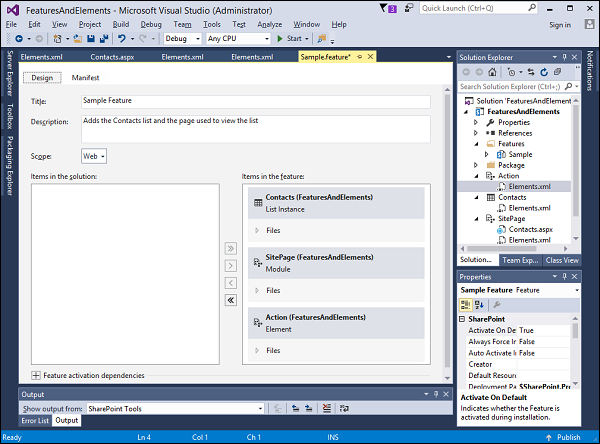Pin the Sample.feature tab

(x=360, y=57)
